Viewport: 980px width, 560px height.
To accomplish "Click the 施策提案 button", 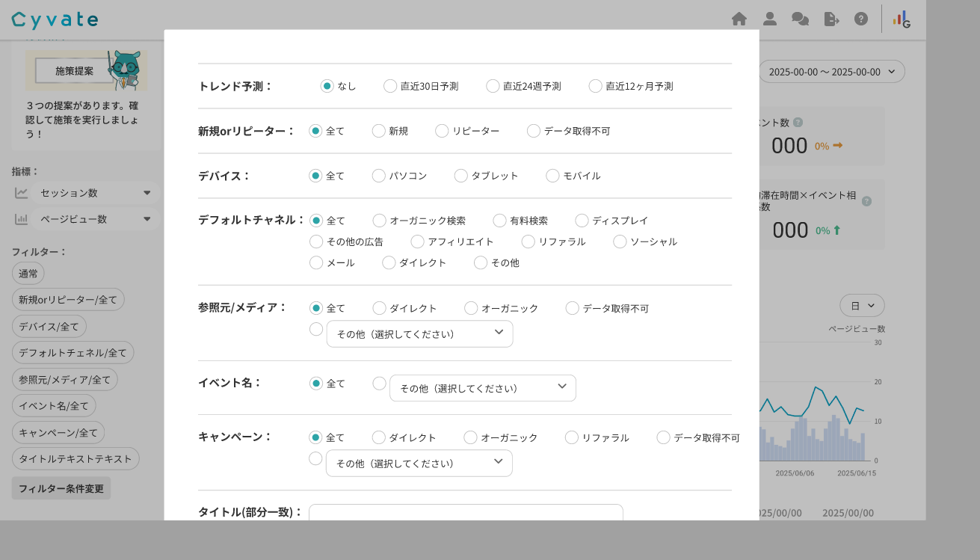I will pyautogui.click(x=75, y=71).
